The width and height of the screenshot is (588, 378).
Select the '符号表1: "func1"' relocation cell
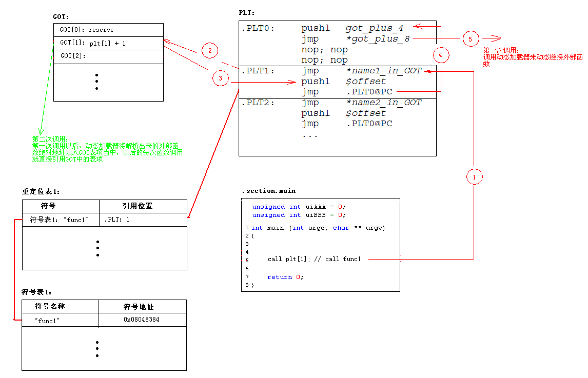coord(61,220)
